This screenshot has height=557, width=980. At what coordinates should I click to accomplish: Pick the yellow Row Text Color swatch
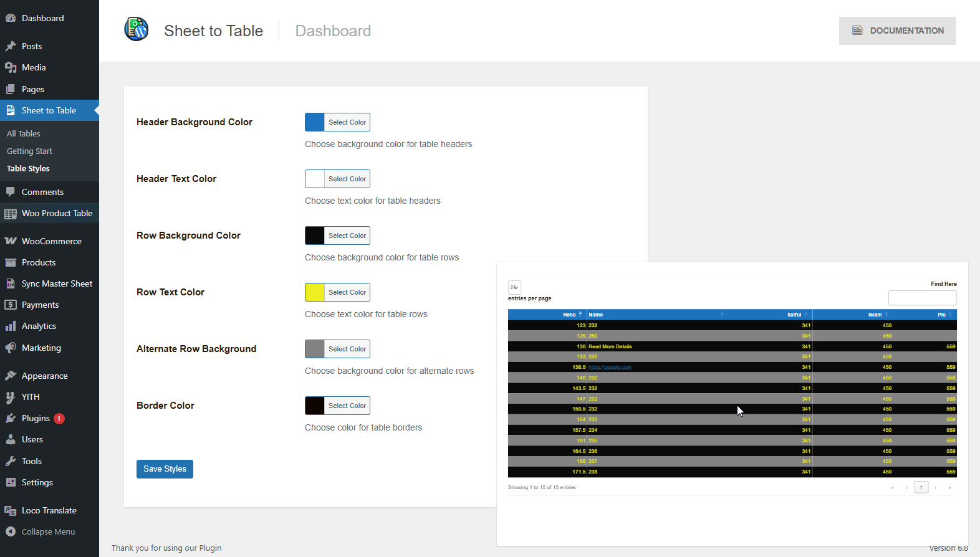click(x=315, y=292)
